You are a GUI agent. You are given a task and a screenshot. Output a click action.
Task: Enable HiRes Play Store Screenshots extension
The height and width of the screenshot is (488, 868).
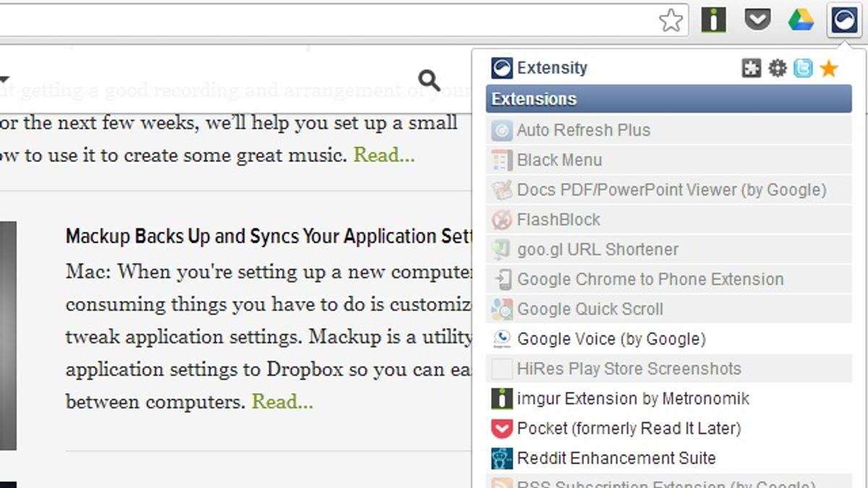pyautogui.click(x=668, y=369)
